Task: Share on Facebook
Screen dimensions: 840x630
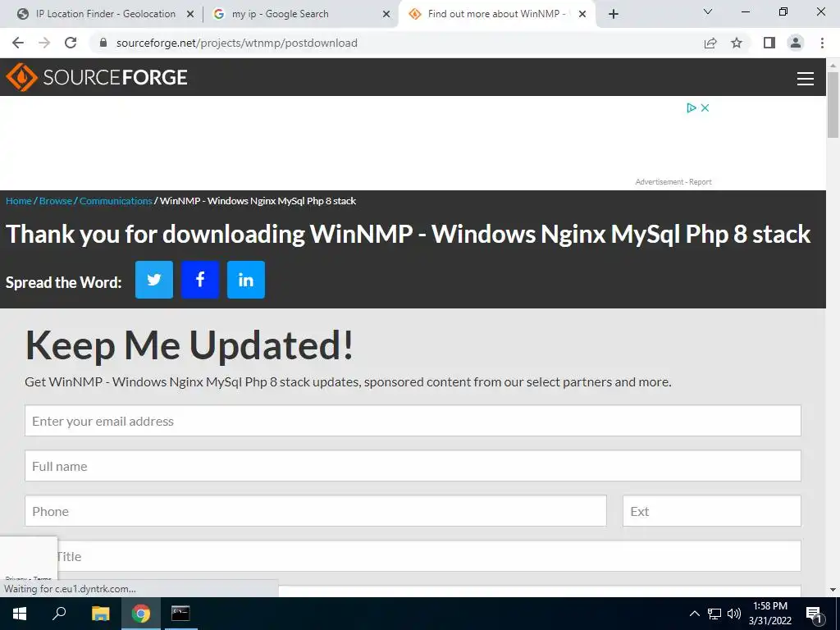Action: click(200, 280)
